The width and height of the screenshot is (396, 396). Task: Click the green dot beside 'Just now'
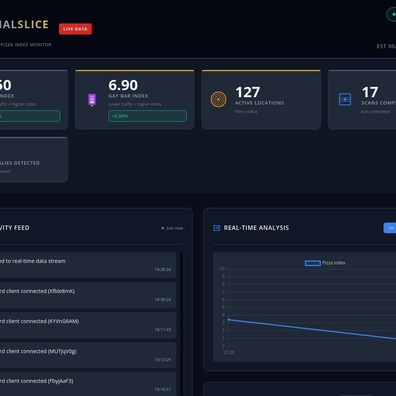tap(163, 228)
